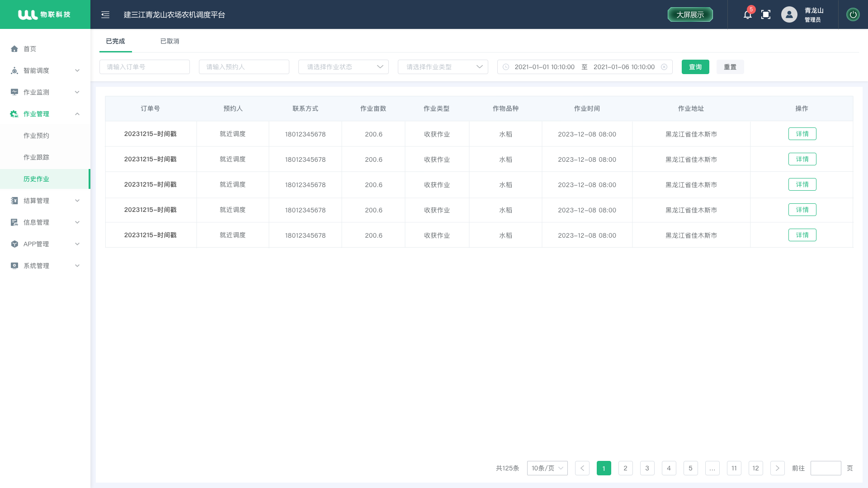868x488 pixels.
Task: Open the notification bell
Action: click(x=747, y=15)
